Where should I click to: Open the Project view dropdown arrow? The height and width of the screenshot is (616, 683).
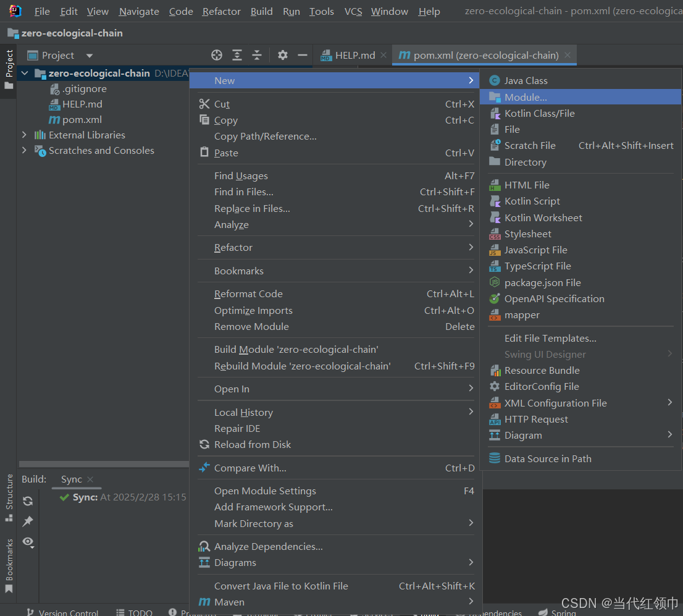90,56
